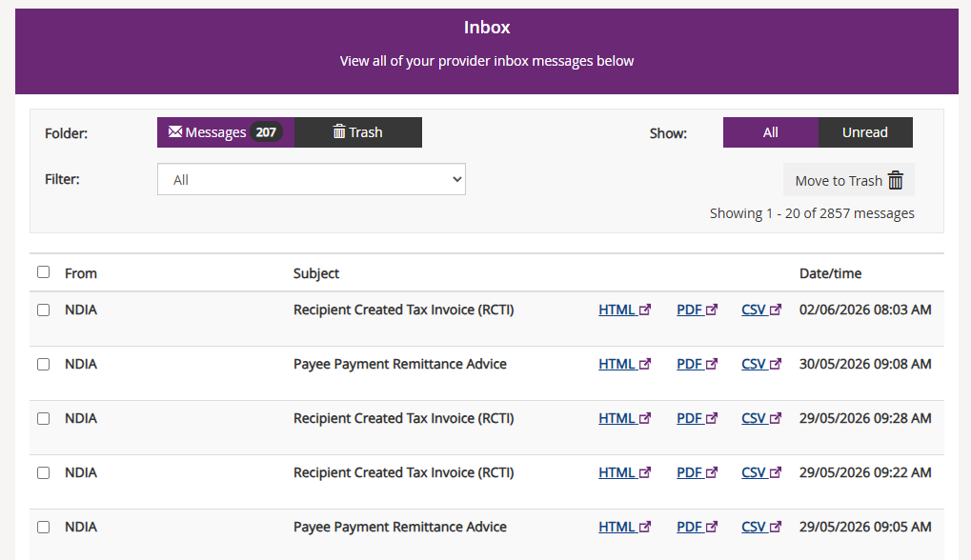
Task: Download CSV for 30/05/2026 09:08 AM message
Action: (x=761, y=364)
